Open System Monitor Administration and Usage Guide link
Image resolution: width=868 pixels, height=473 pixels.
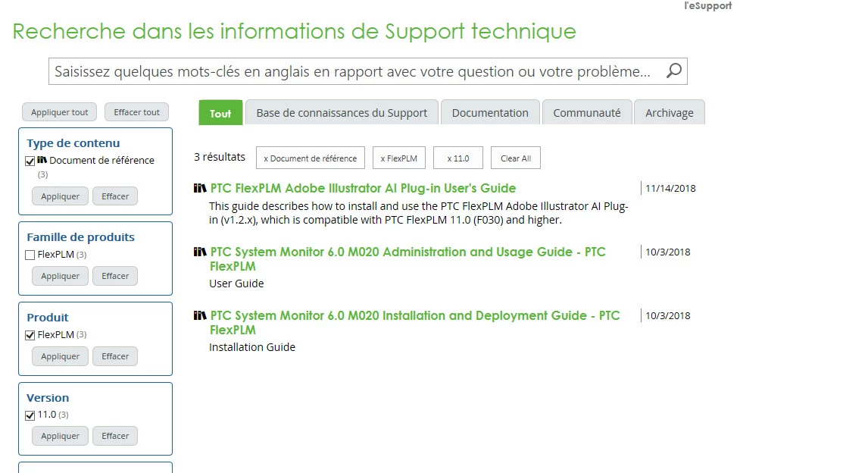pos(407,258)
